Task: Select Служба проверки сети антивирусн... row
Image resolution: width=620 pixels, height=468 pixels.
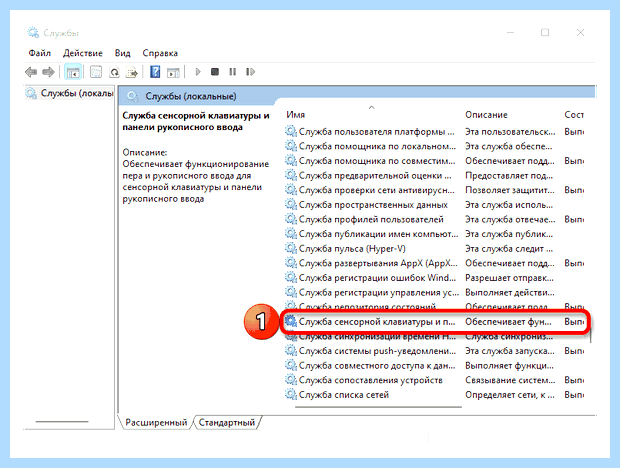Action: tap(434, 190)
